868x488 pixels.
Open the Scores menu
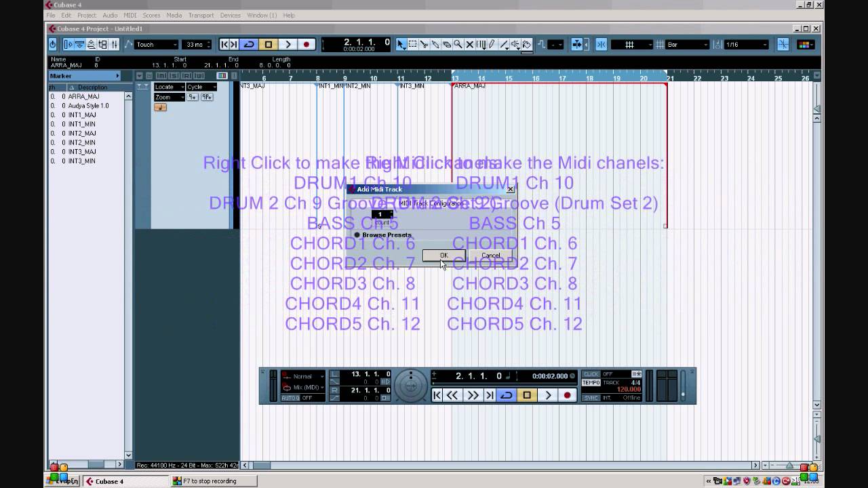pyautogui.click(x=151, y=15)
